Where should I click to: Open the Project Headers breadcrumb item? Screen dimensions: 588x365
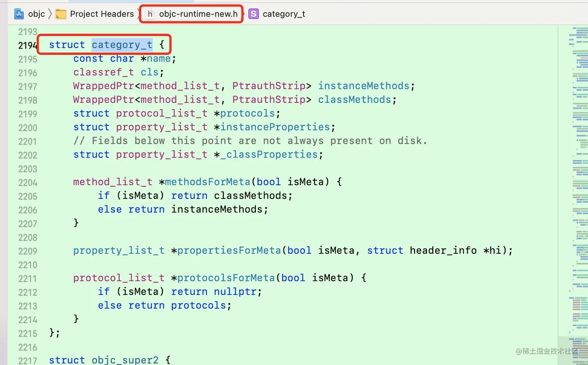point(102,14)
